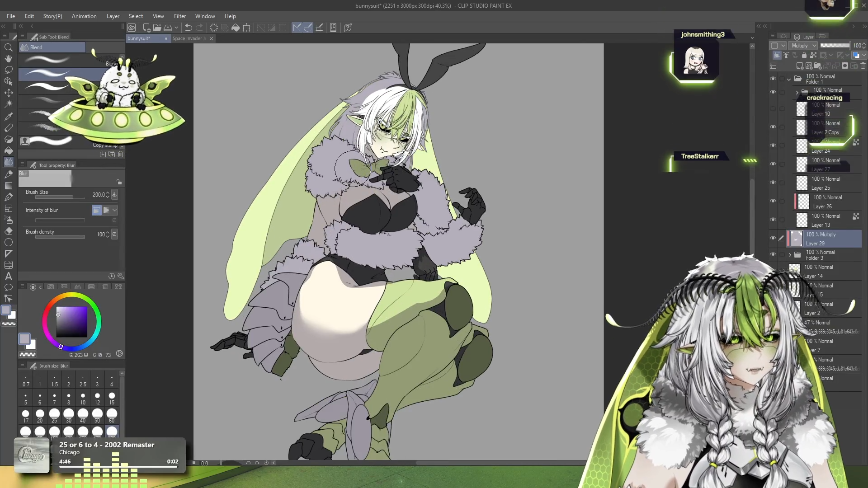868x488 pixels.
Task: Click the Scale/Rotate transform icon
Action: [246, 28]
